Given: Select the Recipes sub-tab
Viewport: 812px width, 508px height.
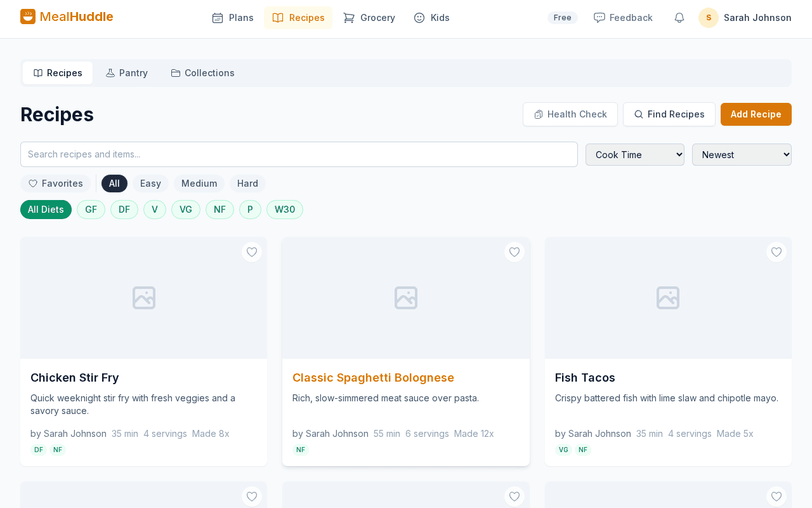Looking at the screenshot, I should pyautogui.click(x=58, y=73).
